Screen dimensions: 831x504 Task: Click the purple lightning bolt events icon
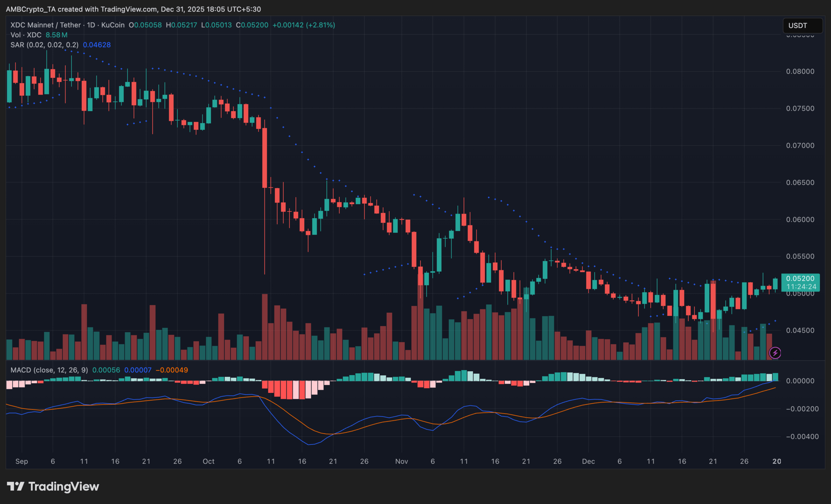(775, 353)
